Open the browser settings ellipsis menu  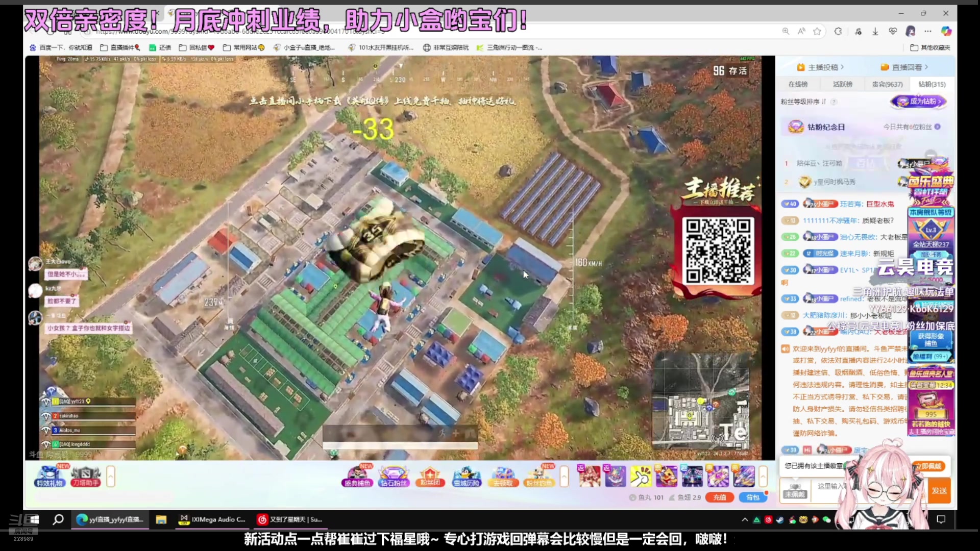928,31
